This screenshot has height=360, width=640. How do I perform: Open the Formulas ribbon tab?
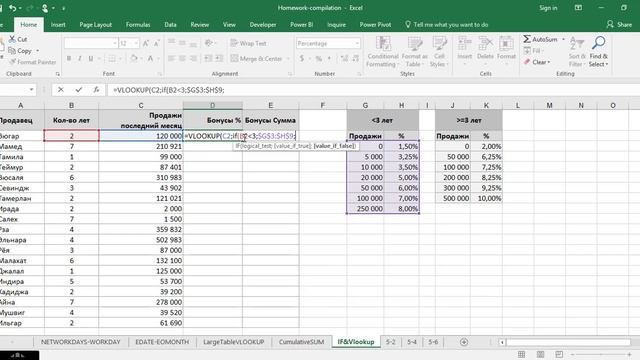(138, 24)
